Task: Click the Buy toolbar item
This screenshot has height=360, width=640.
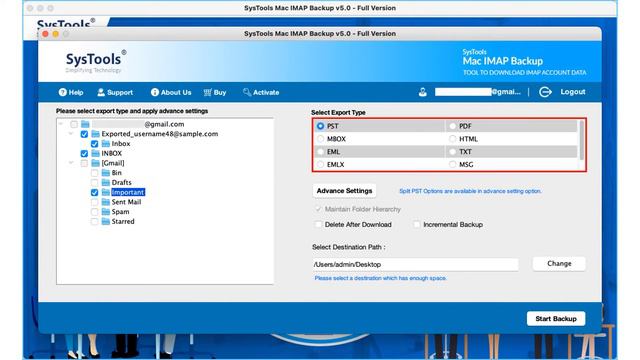Action: coord(215,92)
